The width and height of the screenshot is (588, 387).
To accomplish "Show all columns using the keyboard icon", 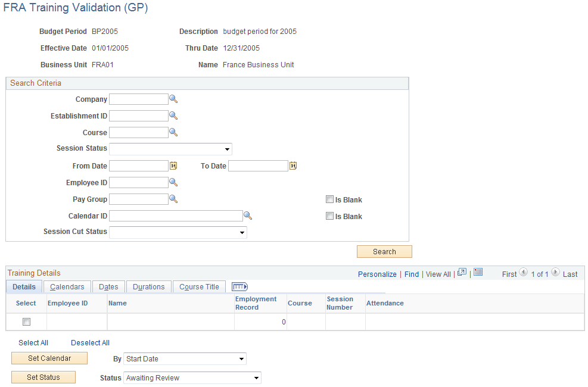I will coord(239,286).
